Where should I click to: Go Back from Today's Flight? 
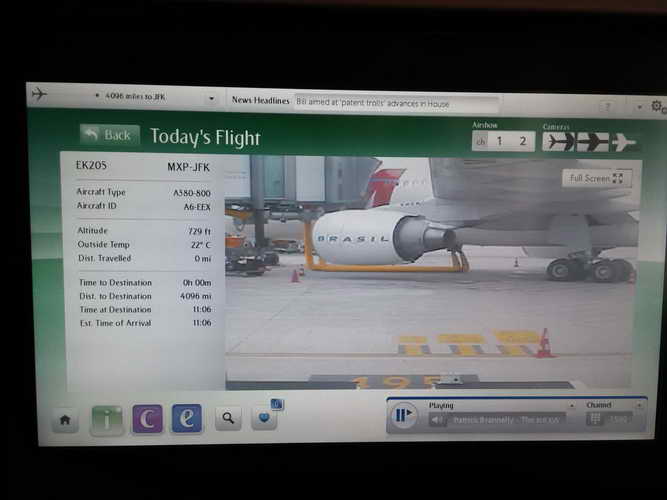click(110, 135)
